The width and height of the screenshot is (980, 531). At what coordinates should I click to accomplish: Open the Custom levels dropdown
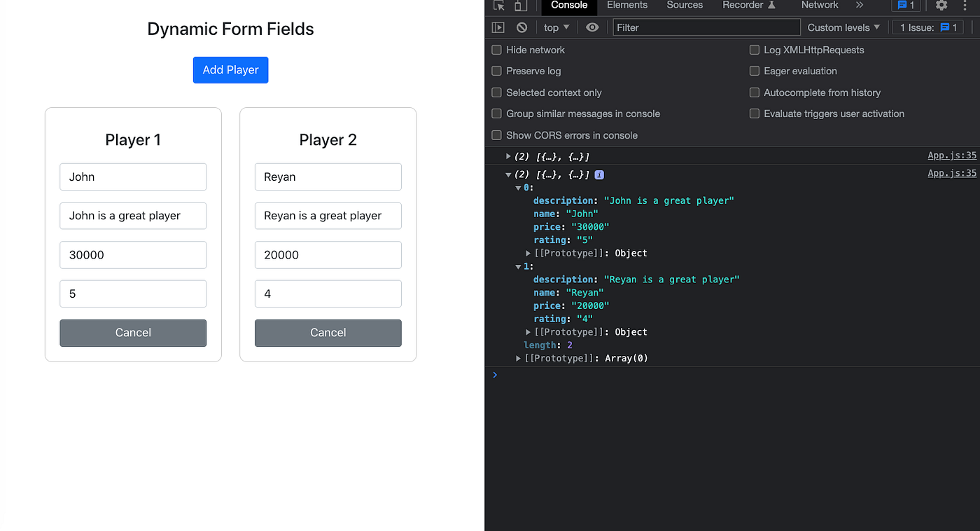coord(843,27)
